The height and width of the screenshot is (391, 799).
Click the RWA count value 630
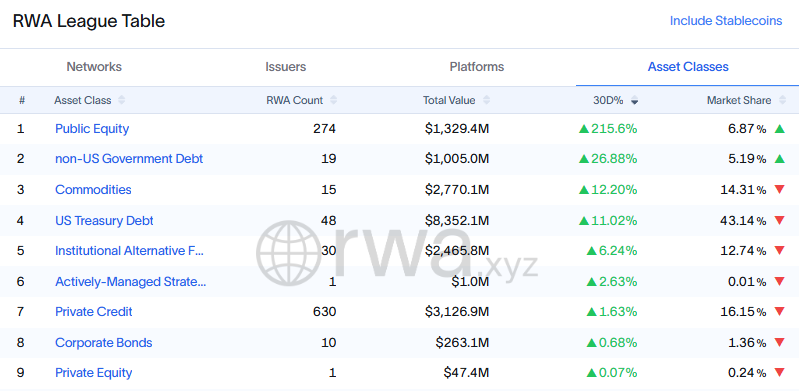click(325, 311)
